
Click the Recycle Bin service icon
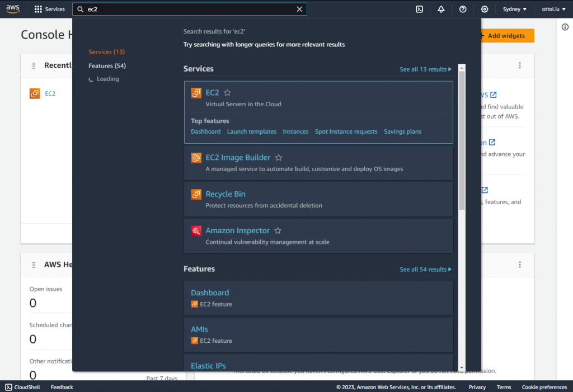coord(196,195)
